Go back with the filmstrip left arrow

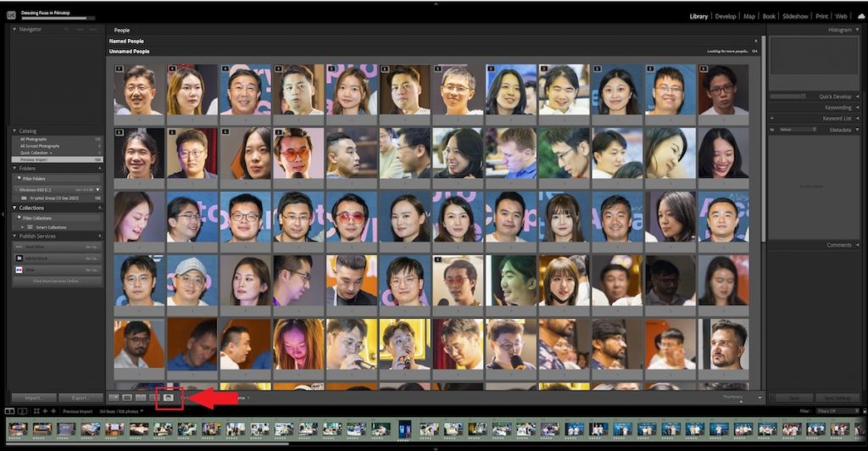(x=46, y=411)
